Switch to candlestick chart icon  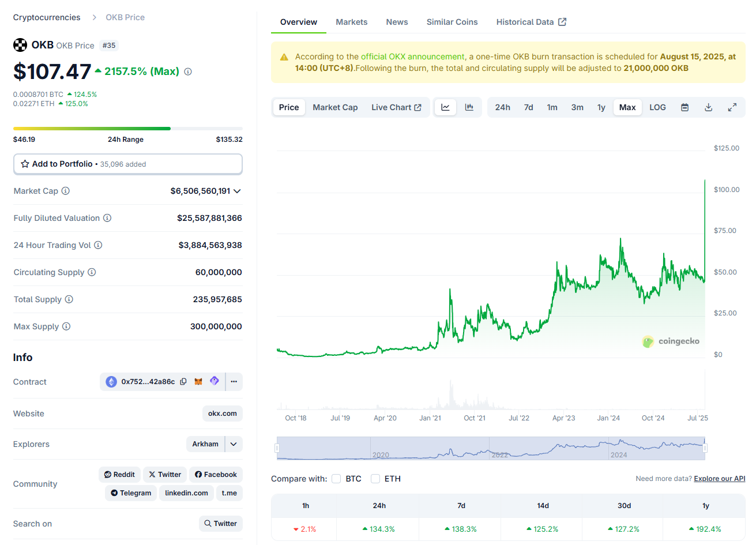coord(469,107)
